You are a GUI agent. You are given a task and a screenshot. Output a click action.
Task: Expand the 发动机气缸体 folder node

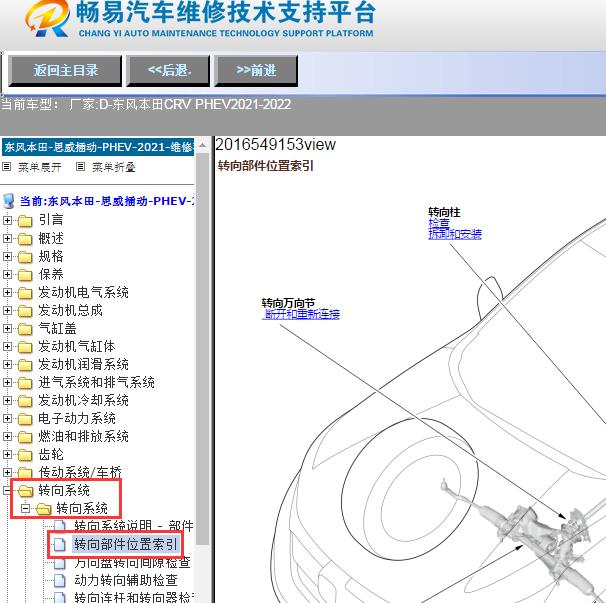point(7,346)
